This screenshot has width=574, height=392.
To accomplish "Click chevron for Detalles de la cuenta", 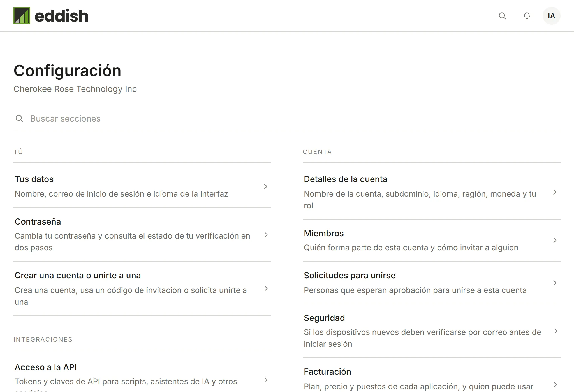I will point(555,192).
